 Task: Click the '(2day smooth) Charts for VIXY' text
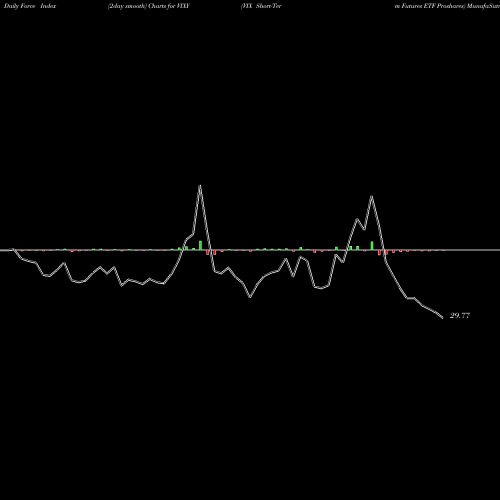point(149,6)
